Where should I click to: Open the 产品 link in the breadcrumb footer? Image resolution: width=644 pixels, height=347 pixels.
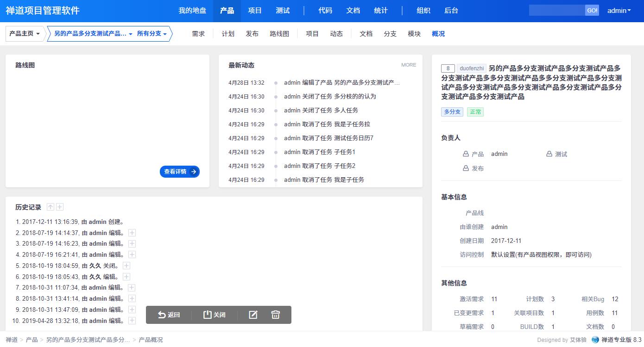pos(32,340)
